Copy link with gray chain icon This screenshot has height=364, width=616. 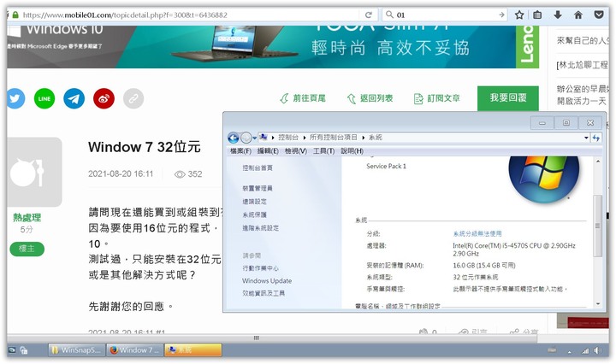133,98
